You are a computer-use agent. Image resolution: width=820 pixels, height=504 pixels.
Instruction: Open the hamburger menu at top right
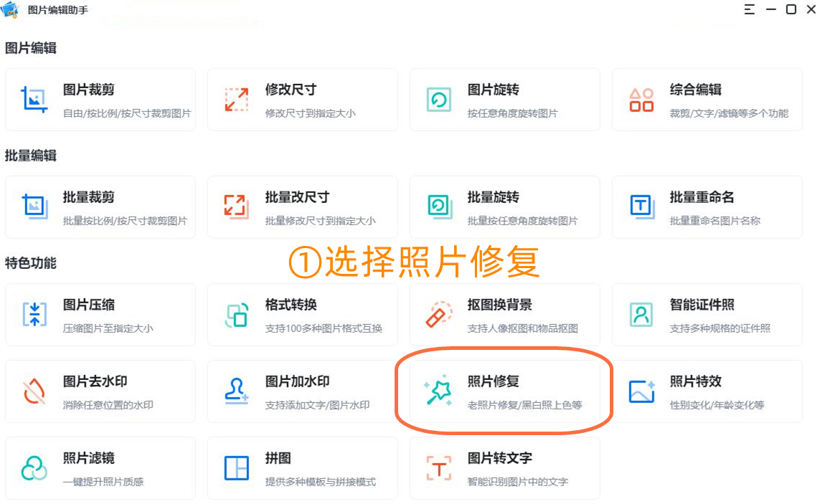pos(749,9)
